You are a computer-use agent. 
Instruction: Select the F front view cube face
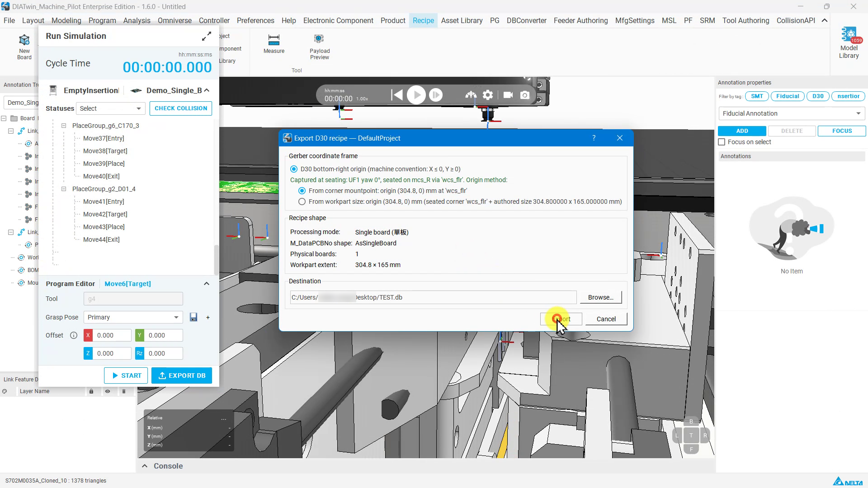point(691,449)
